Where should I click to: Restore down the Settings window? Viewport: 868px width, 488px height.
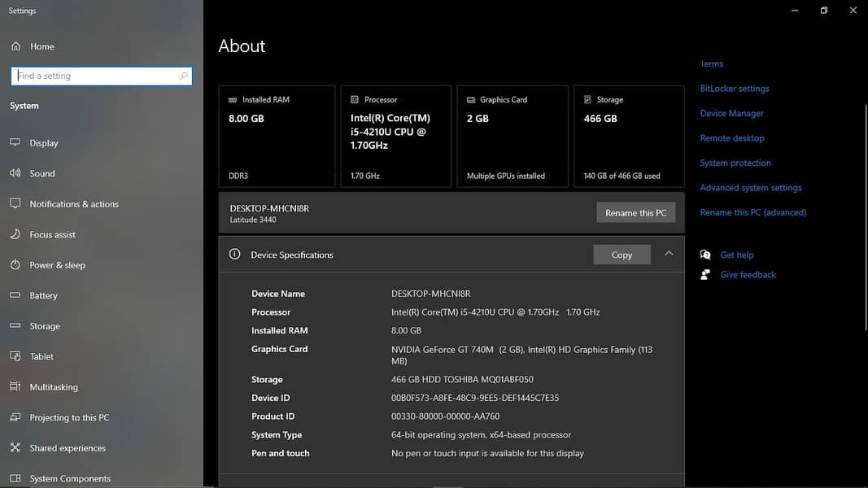[x=824, y=10]
